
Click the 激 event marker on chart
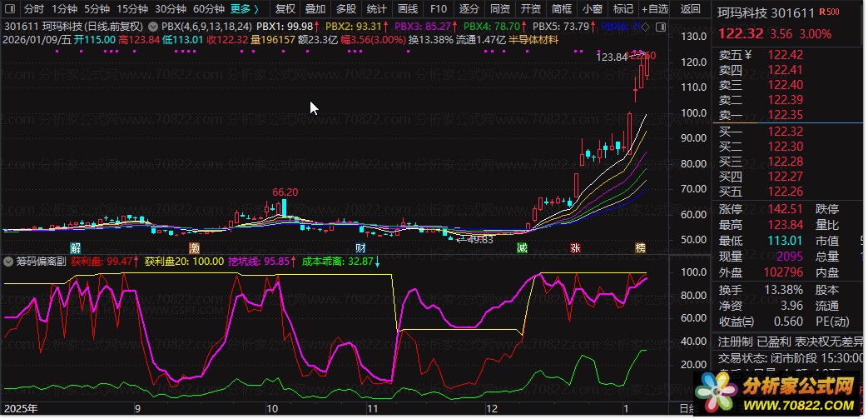[x=194, y=247]
